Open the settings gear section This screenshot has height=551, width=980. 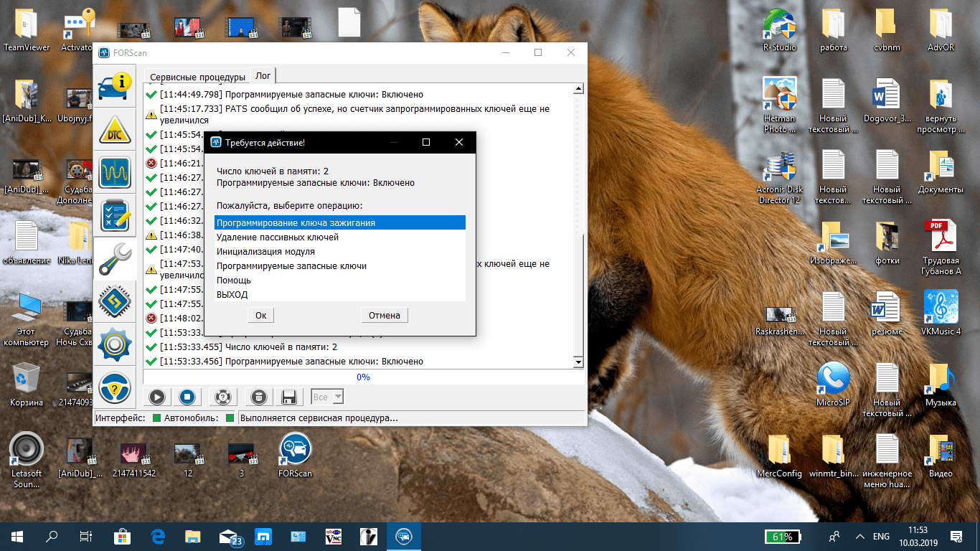click(115, 346)
